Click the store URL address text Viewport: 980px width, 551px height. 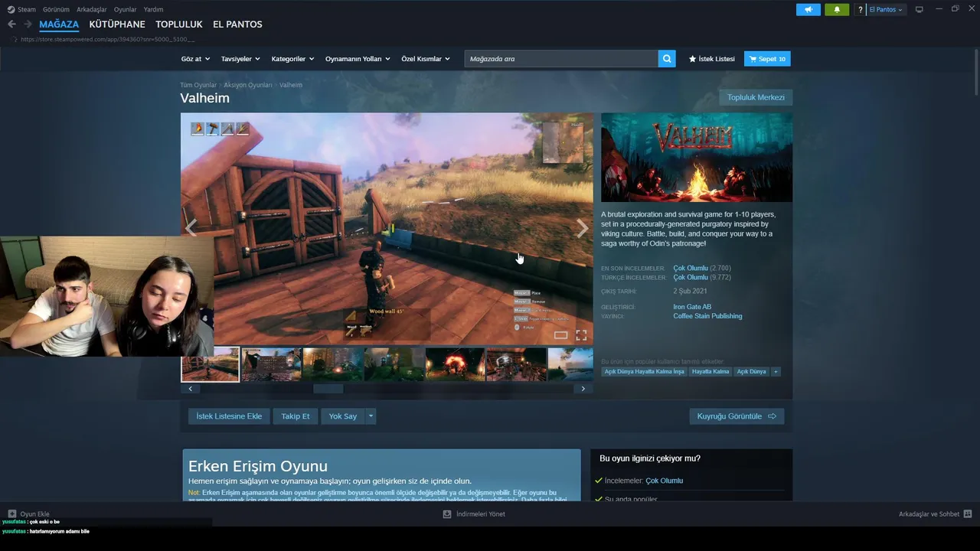point(107,39)
